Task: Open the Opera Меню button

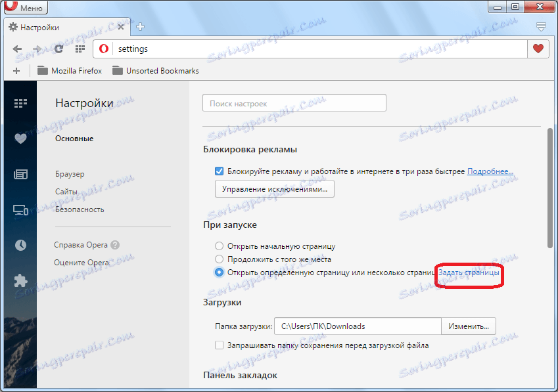Action: [x=26, y=7]
